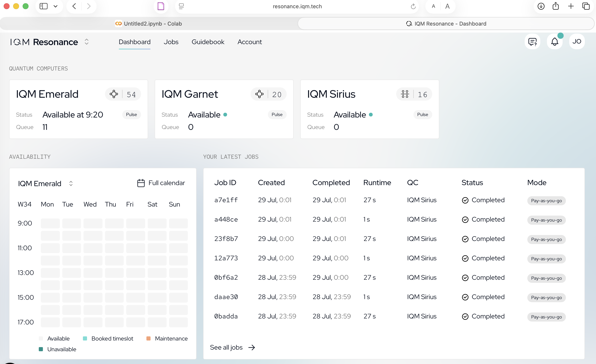Screen dimensions: 596x364
Task: Open job ID a7e1ff
Action: pos(226,200)
